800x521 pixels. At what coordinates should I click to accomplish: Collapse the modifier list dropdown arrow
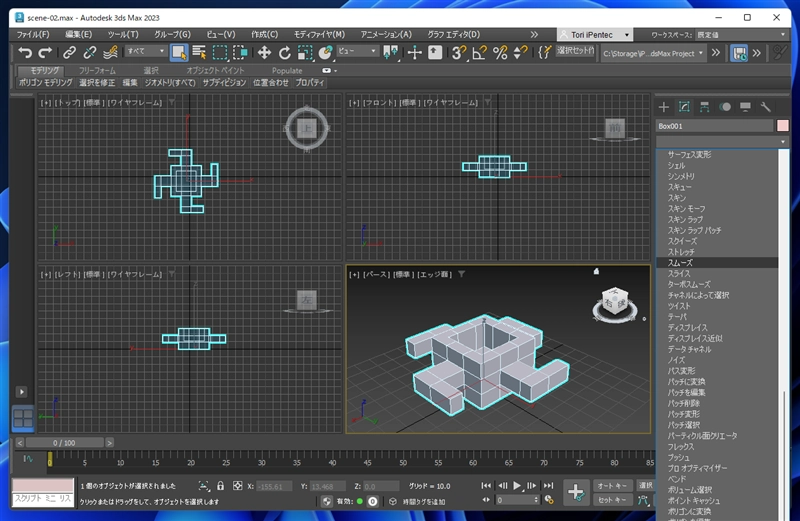click(783, 141)
